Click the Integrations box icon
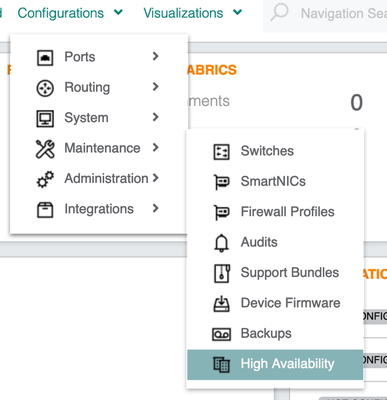 [x=45, y=210]
